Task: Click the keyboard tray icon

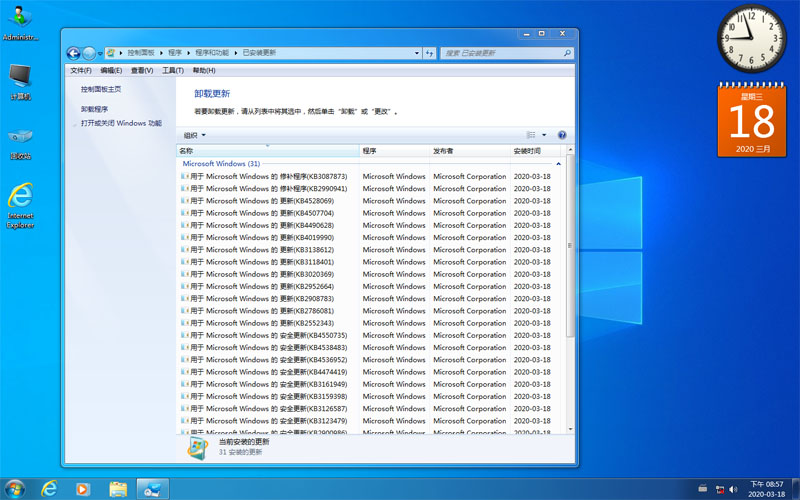Action: tap(703, 488)
